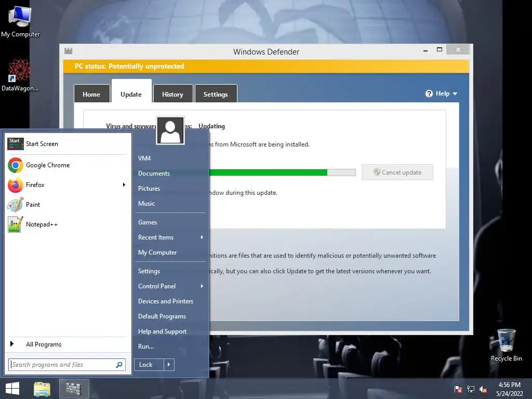Click the Help question mark icon
Image resolution: width=532 pixels, height=399 pixels.
point(429,94)
